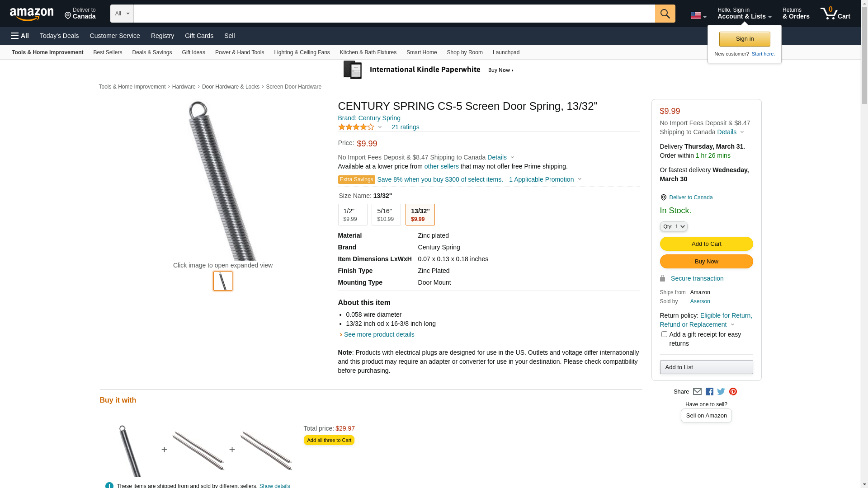Image resolution: width=868 pixels, height=488 pixels.
Task: Share the product via email icon
Action: click(x=697, y=392)
